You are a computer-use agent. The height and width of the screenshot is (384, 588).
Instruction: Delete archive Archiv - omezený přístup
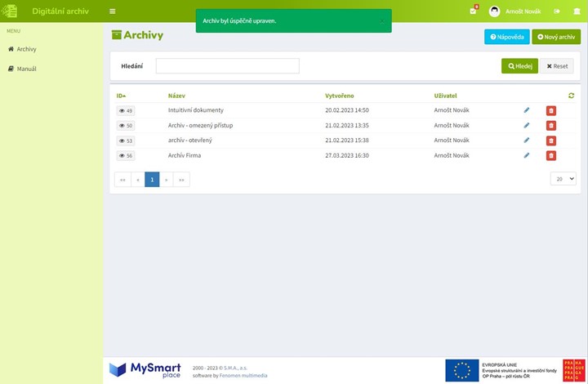[550, 125]
